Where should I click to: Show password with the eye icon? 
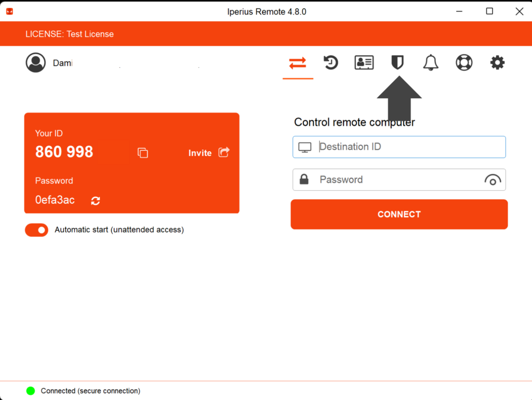pyautogui.click(x=493, y=180)
